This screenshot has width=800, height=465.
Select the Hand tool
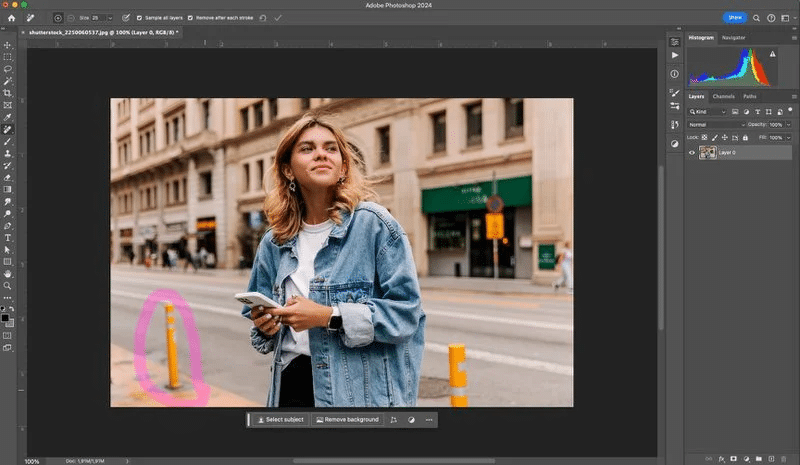tap(8, 273)
